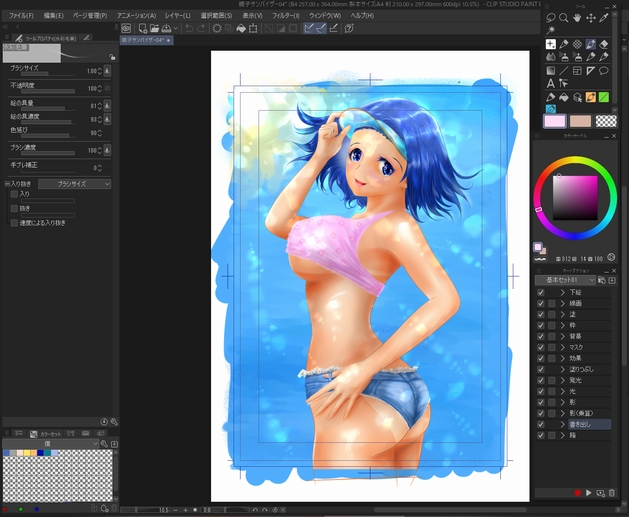Open the 僕 color set dropdown
The width and height of the screenshot is (629, 517).
pyautogui.click(x=50, y=444)
